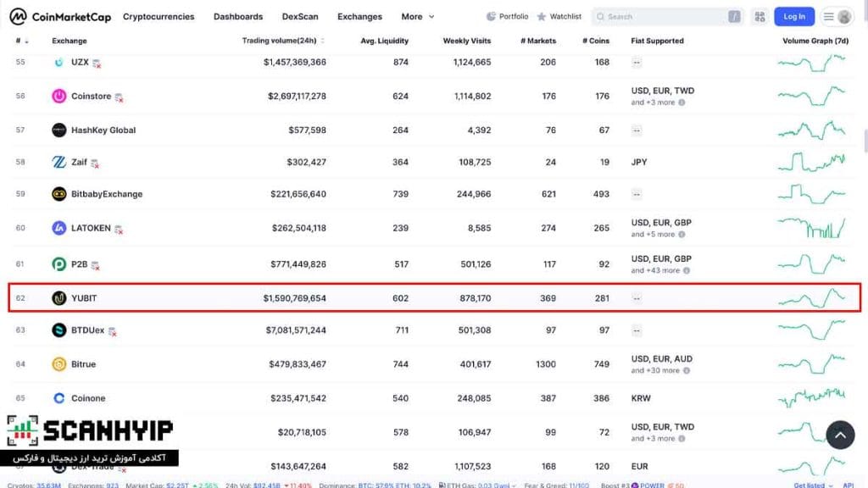
Task: Click the YUBIT exchange logo
Action: pyautogui.click(x=59, y=298)
